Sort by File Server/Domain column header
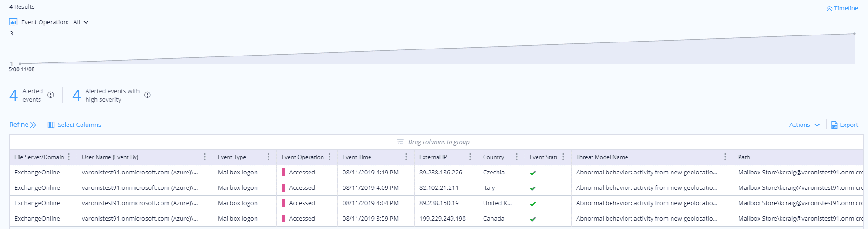 pos(39,157)
